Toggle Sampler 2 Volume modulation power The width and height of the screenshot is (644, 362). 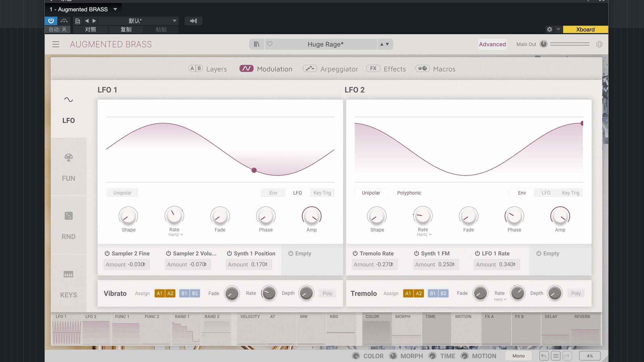coord(169,253)
